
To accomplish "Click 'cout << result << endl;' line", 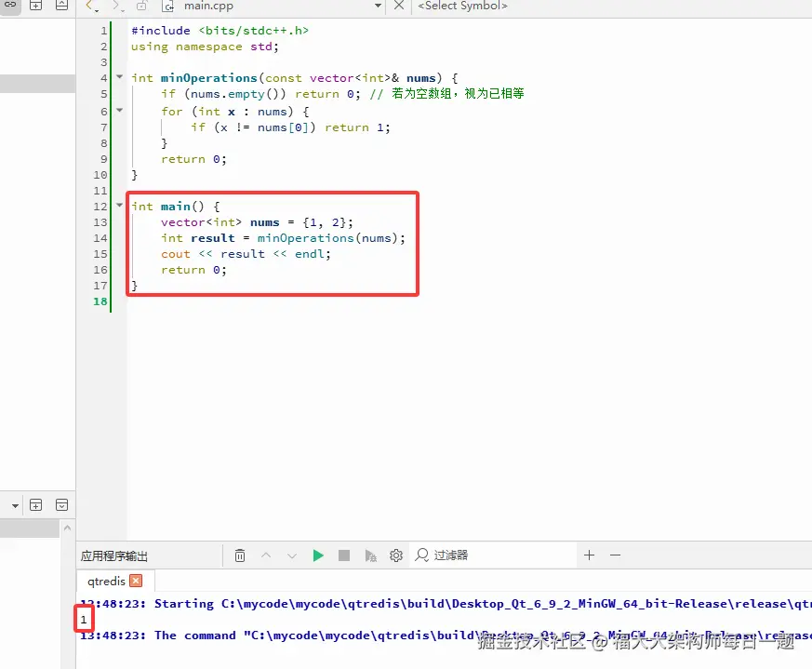I will point(246,254).
